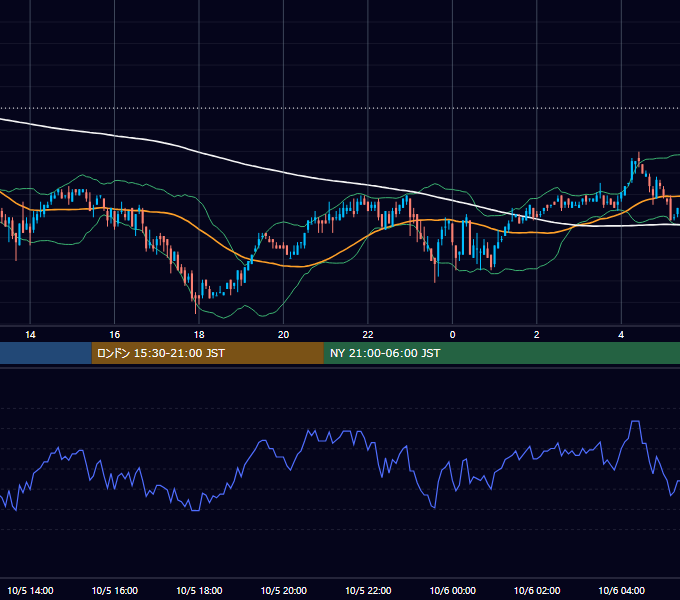Click the hour label 2 on the axis

[x=536, y=335]
